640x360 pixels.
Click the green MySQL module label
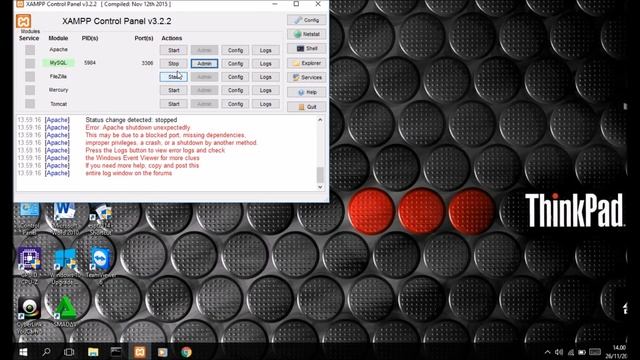(x=58, y=63)
